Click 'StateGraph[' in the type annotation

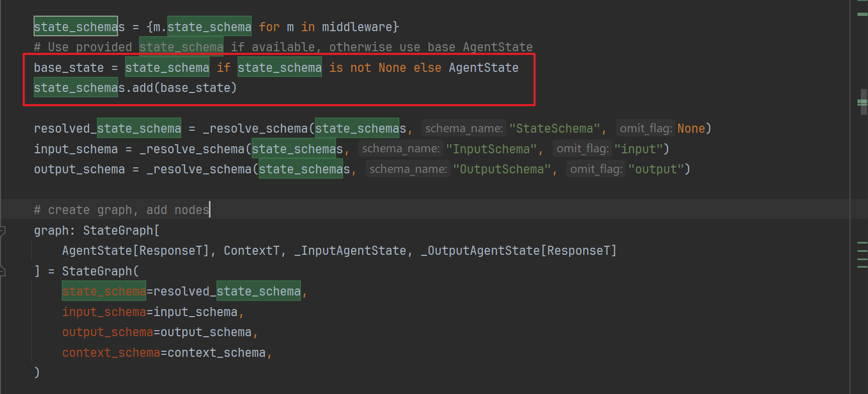click(x=122, y=231)
